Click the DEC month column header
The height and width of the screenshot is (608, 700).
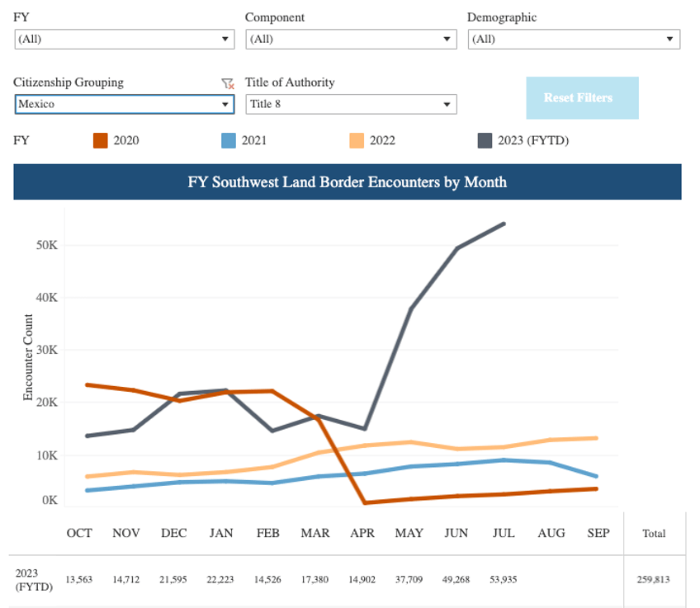(173, 533)
